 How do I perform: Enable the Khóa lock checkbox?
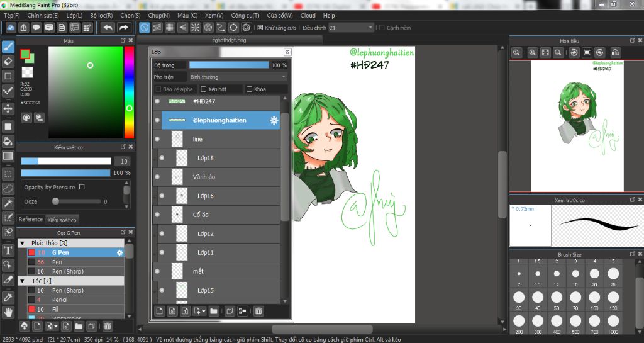point(249,89)
